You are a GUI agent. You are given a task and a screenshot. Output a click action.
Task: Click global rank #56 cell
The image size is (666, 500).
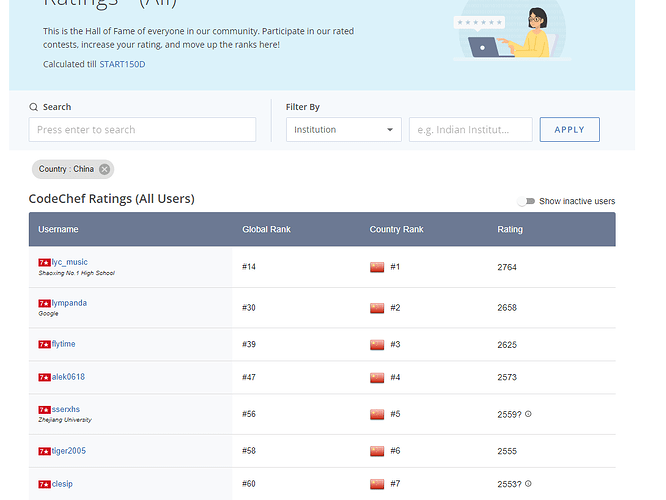click(x=249, y=414)
